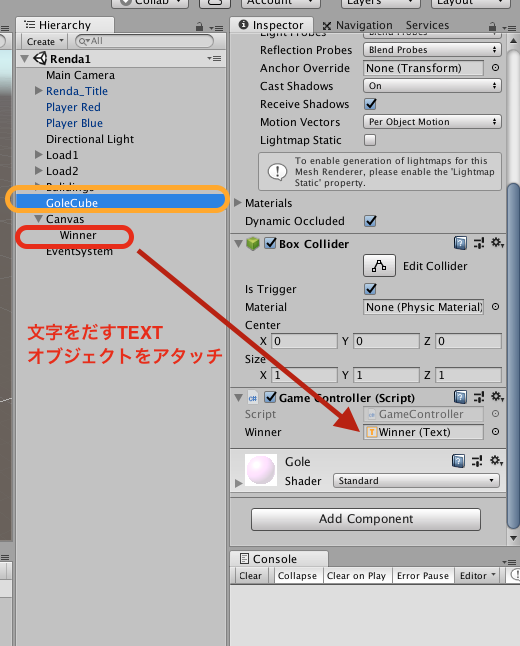The image size is (520, 646).
Task: Click the C# script icon of Game Controller
Action: point(253,398)
